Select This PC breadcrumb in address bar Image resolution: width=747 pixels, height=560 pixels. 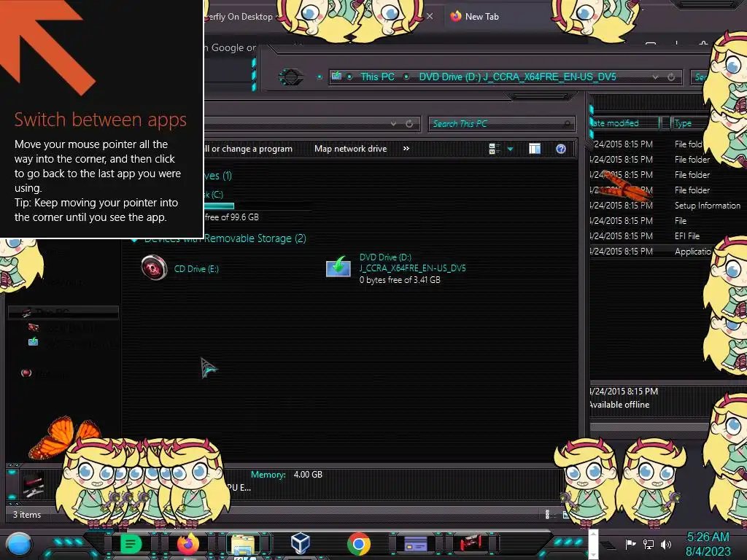coord(377,77)
